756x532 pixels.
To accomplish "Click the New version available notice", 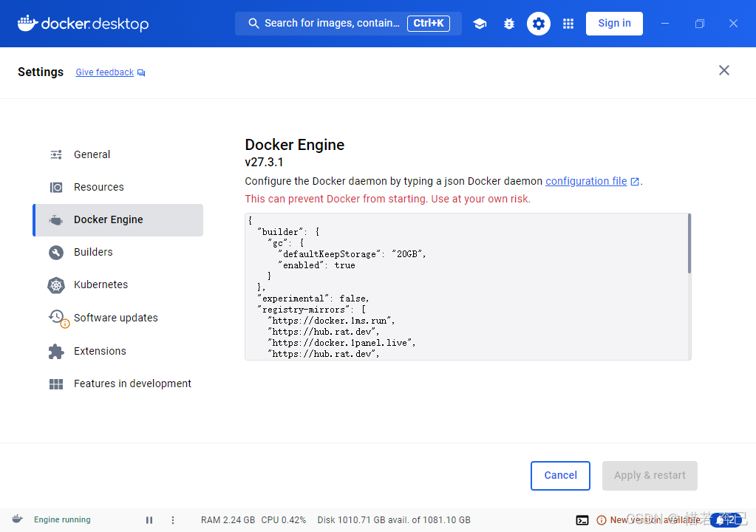I will point(655,520).
